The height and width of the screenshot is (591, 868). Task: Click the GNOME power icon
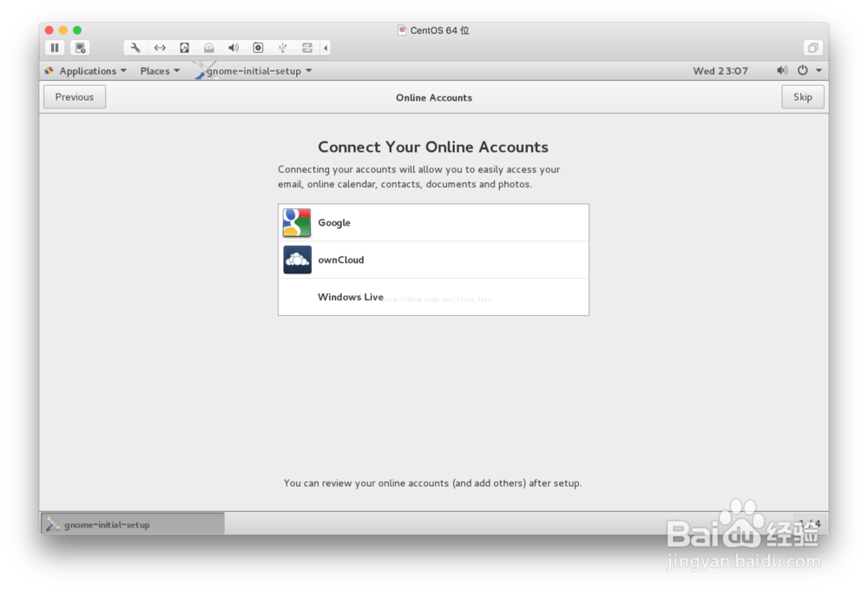coord(802,70)
